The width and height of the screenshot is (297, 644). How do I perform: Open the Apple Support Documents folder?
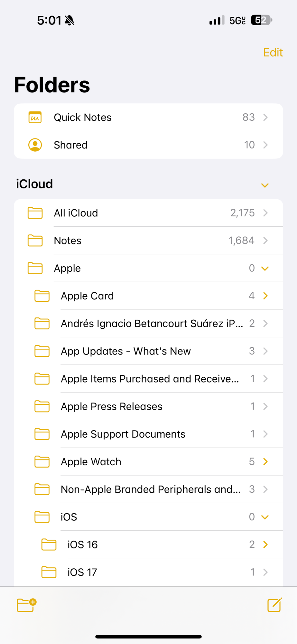point(148,434)
